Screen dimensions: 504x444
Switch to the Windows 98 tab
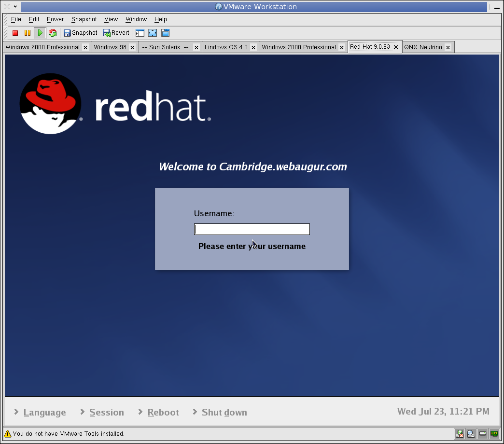(x=110, y=47)
